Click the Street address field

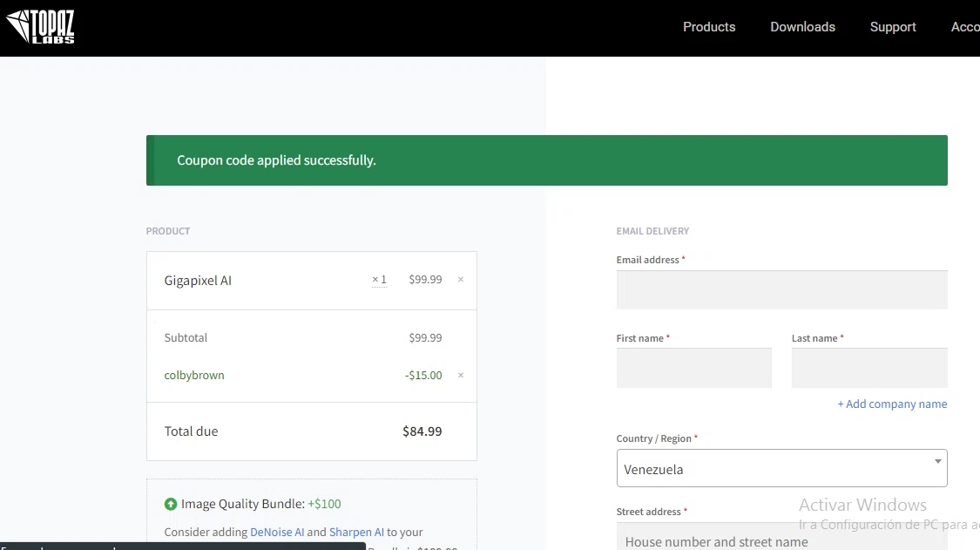781,537
